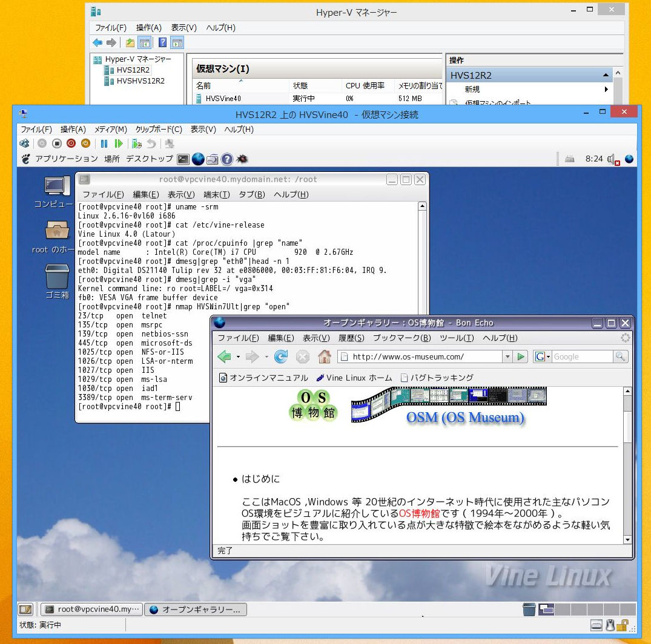Collapse the HVS12R2 actions section

pyautogui.click(x=606, y=75)
